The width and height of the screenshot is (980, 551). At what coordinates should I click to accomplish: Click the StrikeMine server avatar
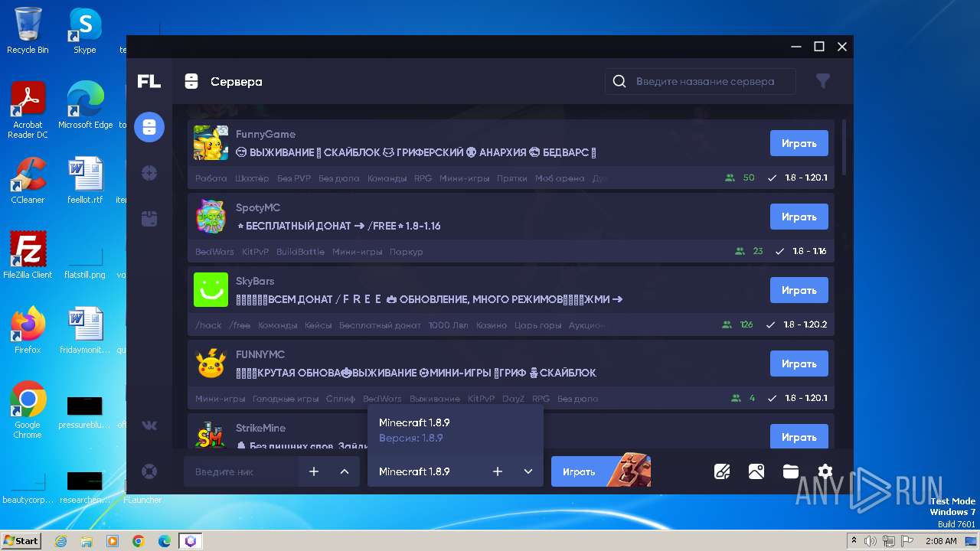pyautogui.click(x=211, y=434)
